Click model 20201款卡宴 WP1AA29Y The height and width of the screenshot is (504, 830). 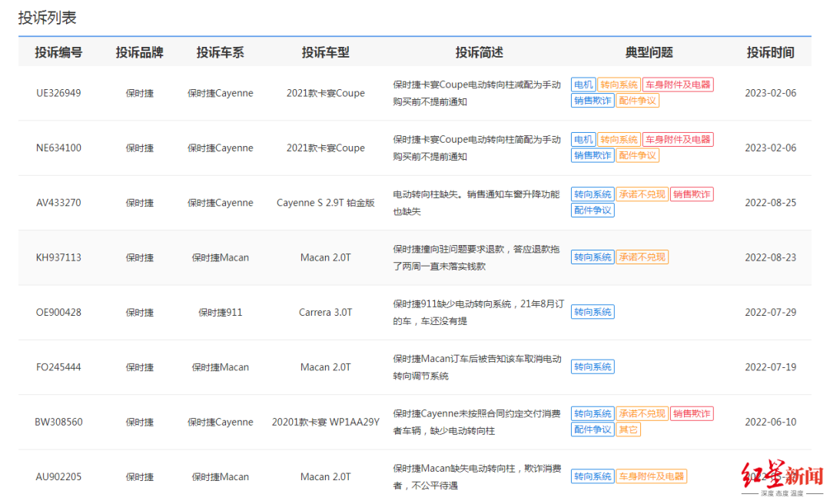pos(326,422)
